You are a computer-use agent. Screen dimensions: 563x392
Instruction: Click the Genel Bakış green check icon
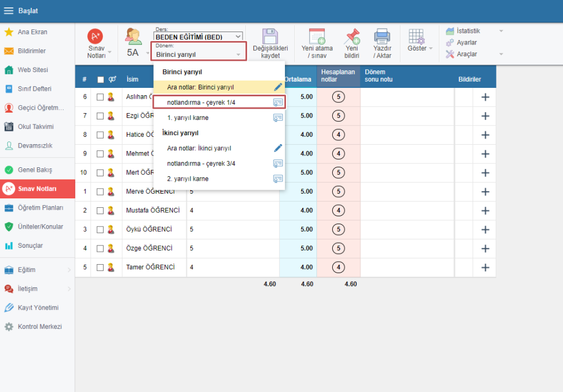pyautogui.click(x=8, y=170)
